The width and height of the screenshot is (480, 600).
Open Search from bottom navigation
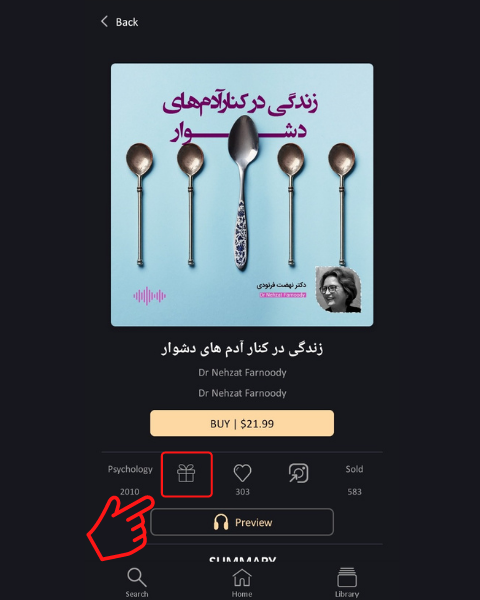click(137, 582)
